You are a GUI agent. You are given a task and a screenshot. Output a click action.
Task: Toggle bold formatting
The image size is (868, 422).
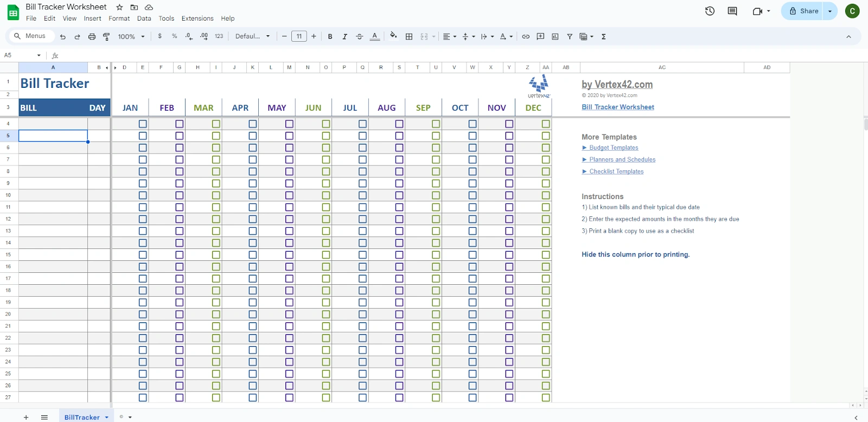tap(330, 36)
